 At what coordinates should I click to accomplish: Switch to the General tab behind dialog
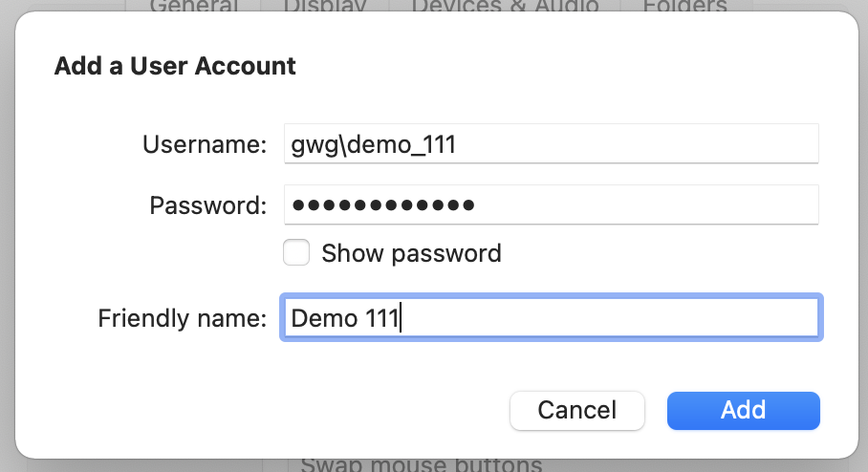click(x=194, y=6)
